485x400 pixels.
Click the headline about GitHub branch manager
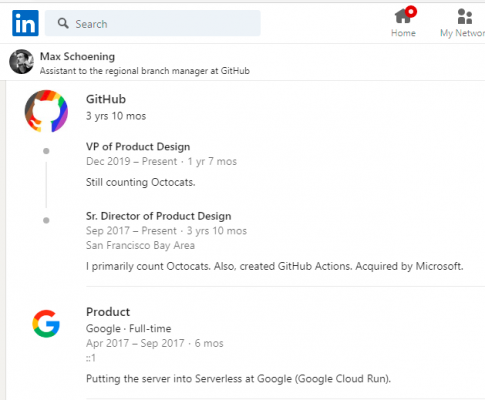[x=145, y=71]
